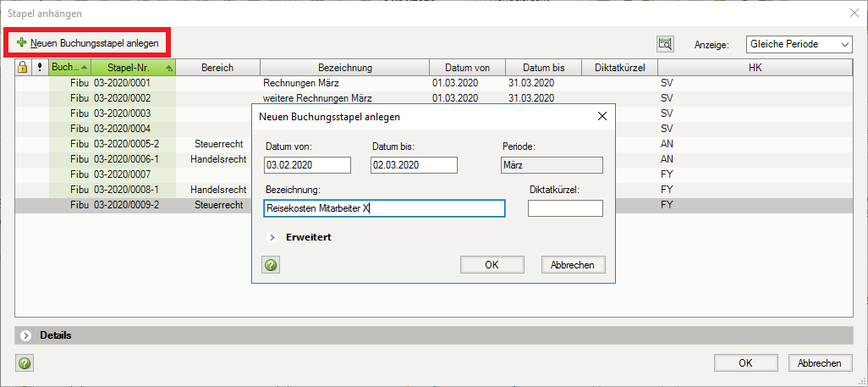The width and height of the screenshot is (868, 387).
Task: Expand the Erweitert section
Action: (x=272, y=237)
